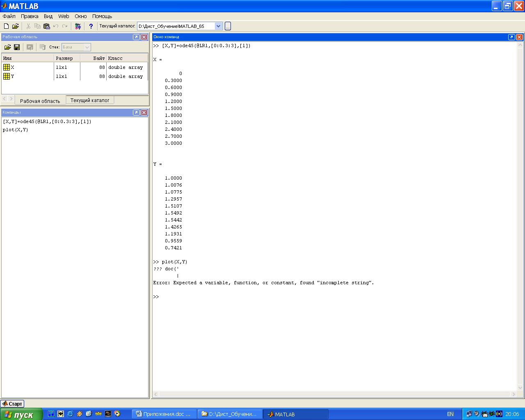Click the command prompt input line
The height and width of the screenshot is (420, 525).
pos(334,297)
